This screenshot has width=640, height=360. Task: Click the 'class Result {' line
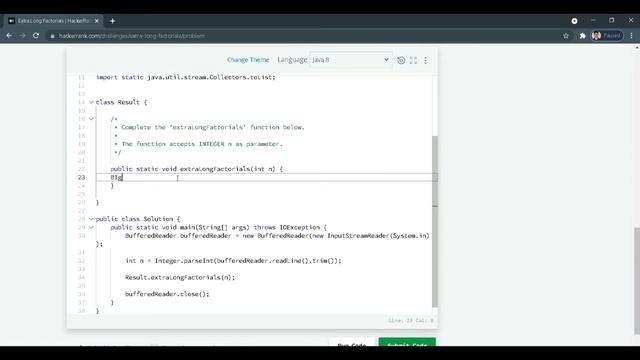pyautogui.click(x=121, y=102)
